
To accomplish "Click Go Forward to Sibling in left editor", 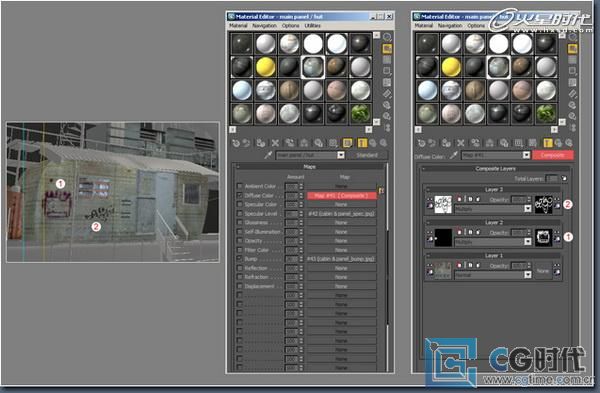I will click(383, 143).
